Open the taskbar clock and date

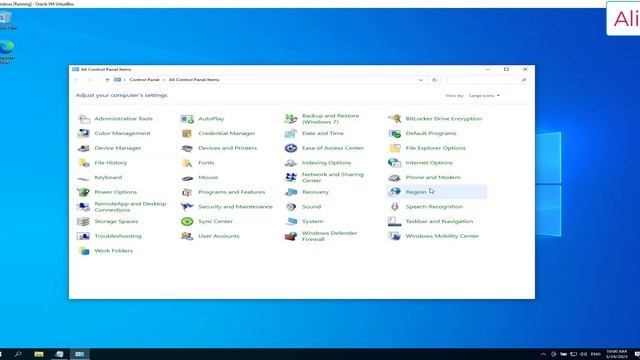pos(616,354)
